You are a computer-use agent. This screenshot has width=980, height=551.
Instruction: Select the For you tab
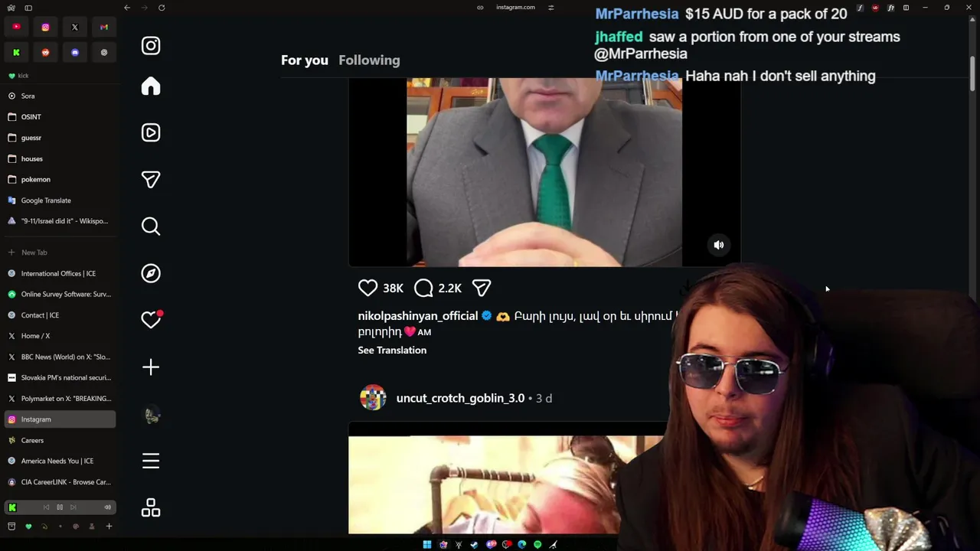(305, 60)
